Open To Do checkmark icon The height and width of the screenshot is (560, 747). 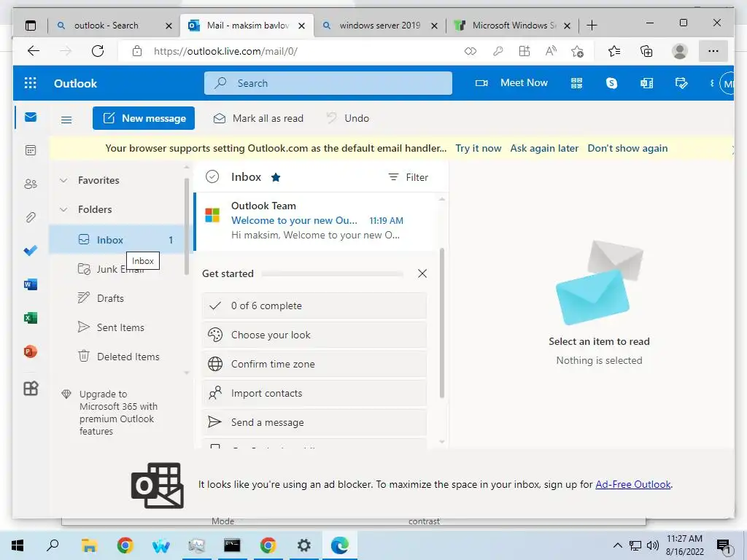point(31,251)
